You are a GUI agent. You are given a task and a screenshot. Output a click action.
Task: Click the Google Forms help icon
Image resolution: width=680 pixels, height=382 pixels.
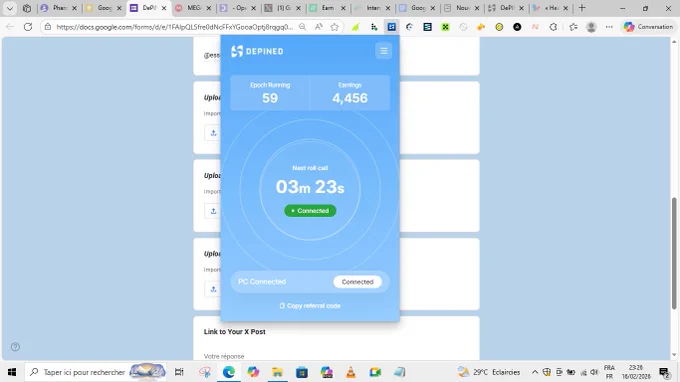[x=15, y=346]
